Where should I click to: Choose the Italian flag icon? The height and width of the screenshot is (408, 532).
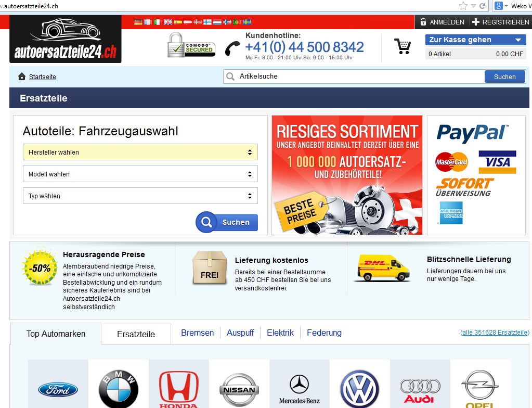coord(158,22)
